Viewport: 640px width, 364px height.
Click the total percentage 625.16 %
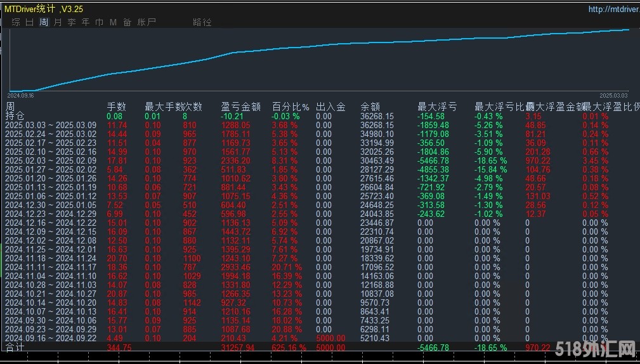tap(289, 348)
